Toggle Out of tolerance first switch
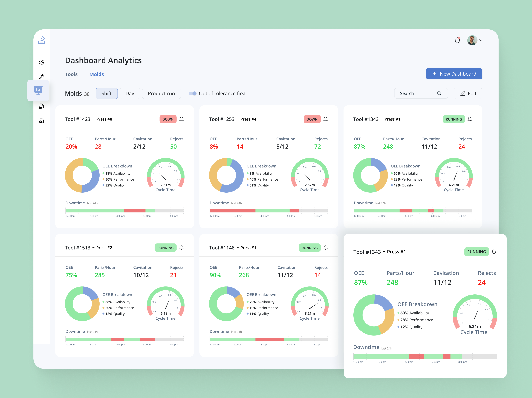The image size is (532, 398). click(192, 93)
